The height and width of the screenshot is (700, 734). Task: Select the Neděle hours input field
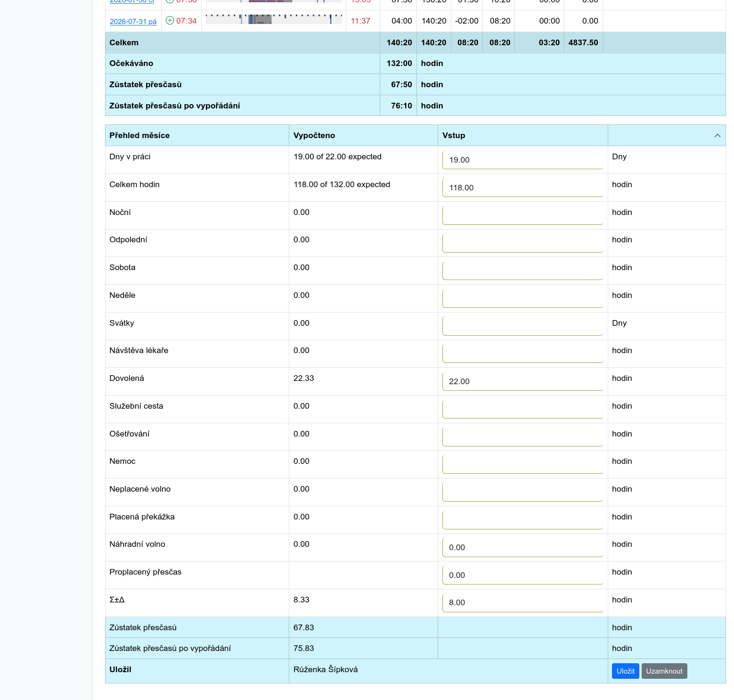tap(522, 298)
